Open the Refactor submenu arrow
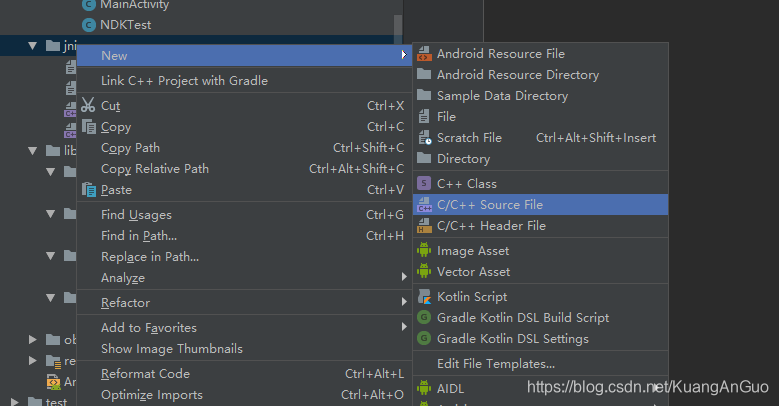779x406 pixels. pos(404,302)
